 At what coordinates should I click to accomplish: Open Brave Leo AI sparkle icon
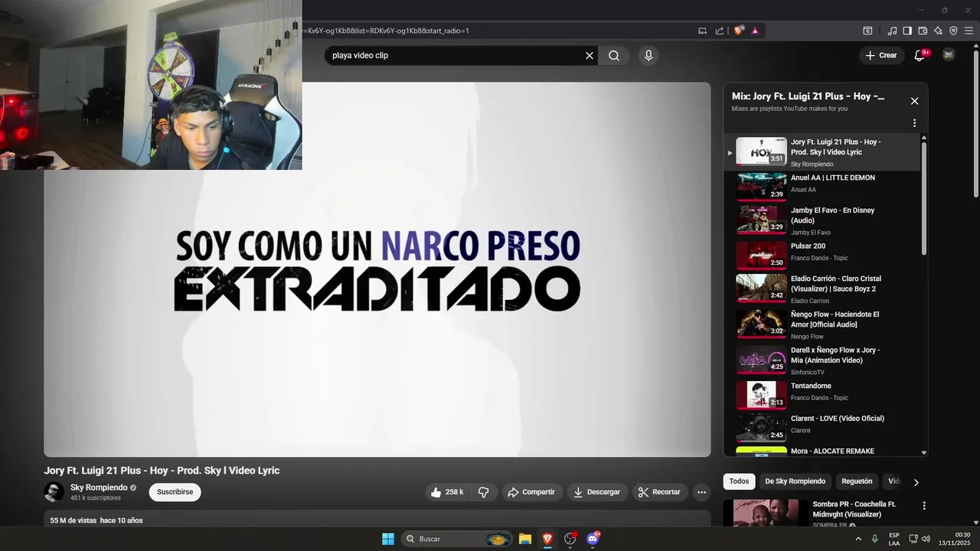click(x=938, y=31)
